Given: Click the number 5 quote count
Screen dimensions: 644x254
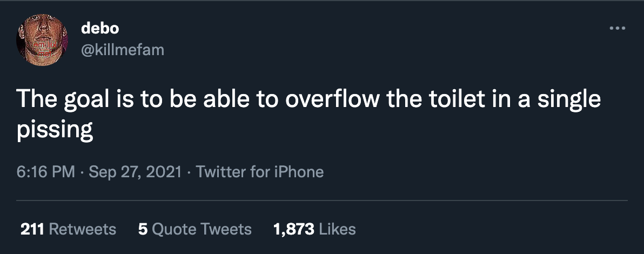Looking at the screenshot, I should tap(143, 229).
